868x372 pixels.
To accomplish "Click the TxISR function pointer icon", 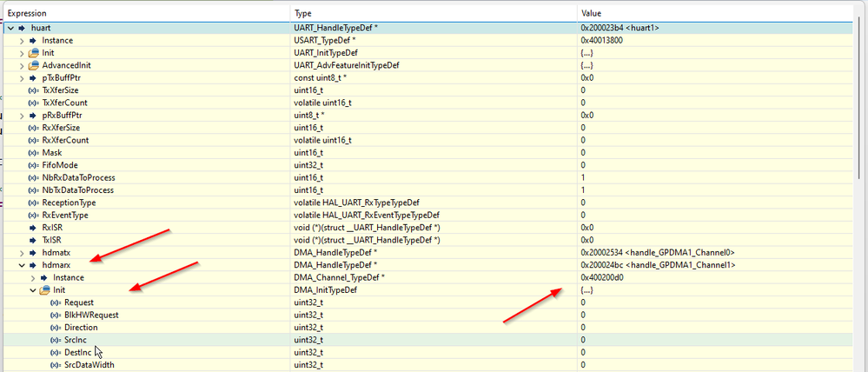I will [33, 240].
